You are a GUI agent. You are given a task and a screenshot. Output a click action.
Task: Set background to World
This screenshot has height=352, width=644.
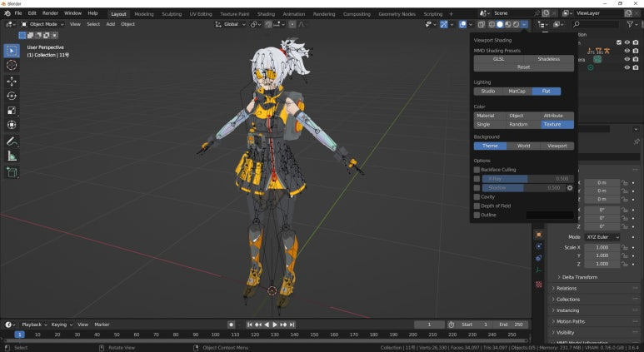[x=524, y=146]
